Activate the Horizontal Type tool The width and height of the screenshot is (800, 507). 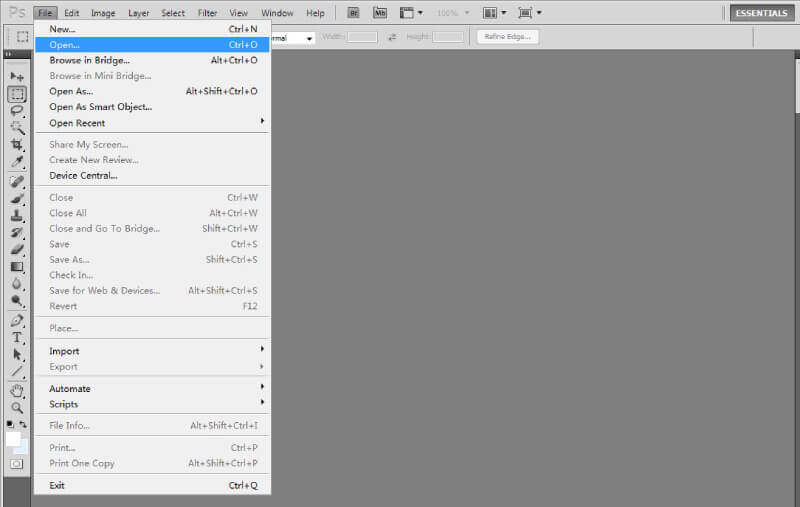pyautogui.click(x=17, y=338)
